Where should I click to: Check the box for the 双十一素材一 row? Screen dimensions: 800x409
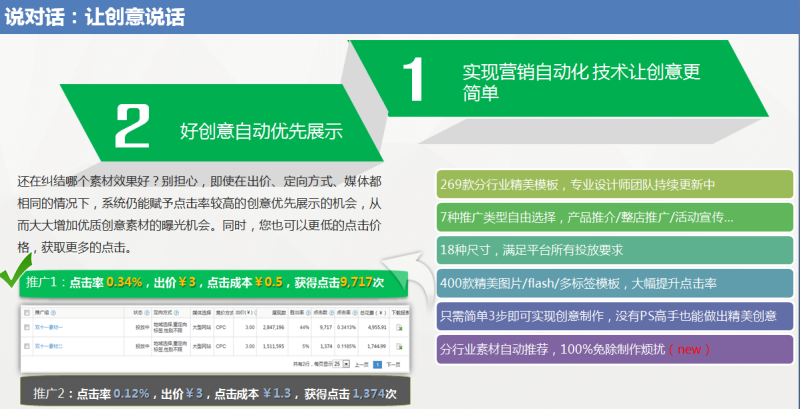tap(27, 327)
